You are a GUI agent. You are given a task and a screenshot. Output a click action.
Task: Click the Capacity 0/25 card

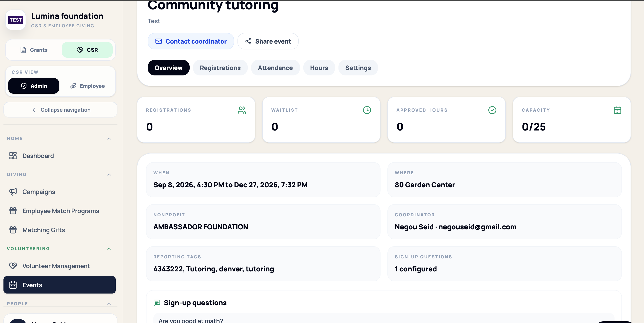572,120
